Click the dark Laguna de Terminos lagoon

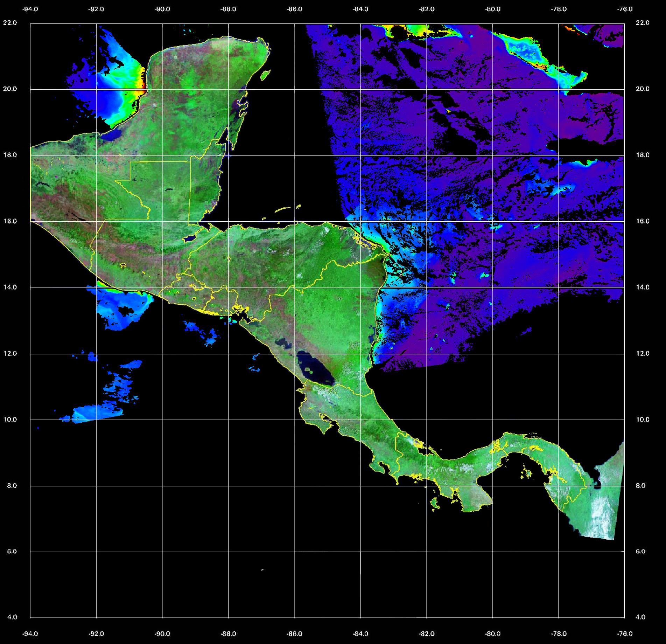pyautogui.click(x=114, y=135)
